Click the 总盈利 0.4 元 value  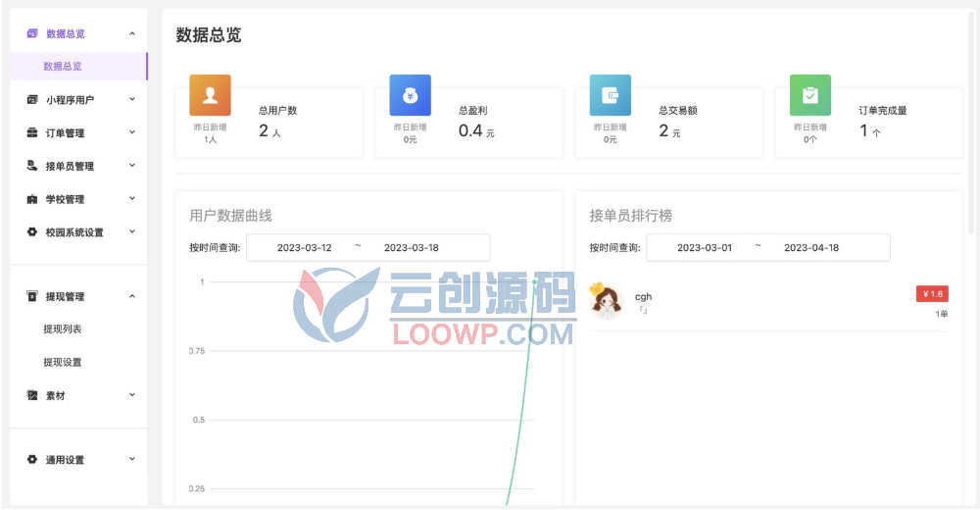click(x=476, y=130)
